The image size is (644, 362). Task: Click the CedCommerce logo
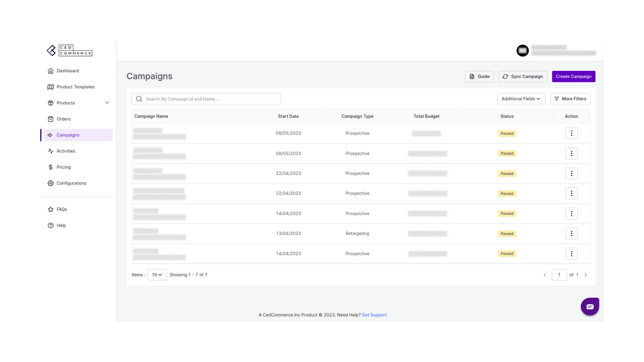[x=69, y=50]
